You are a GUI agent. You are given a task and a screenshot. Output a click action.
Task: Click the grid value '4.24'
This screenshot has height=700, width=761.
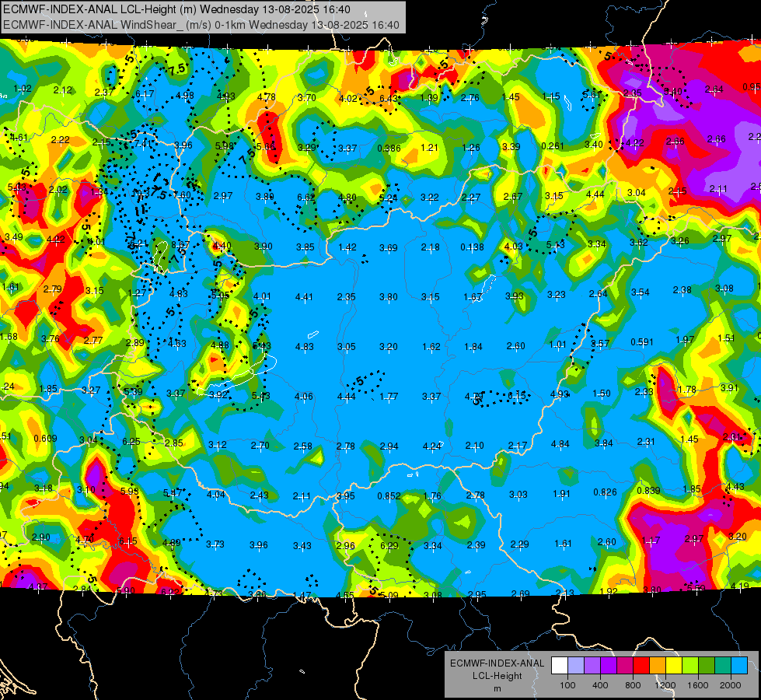pyautogui.click(x=432, y=446)
